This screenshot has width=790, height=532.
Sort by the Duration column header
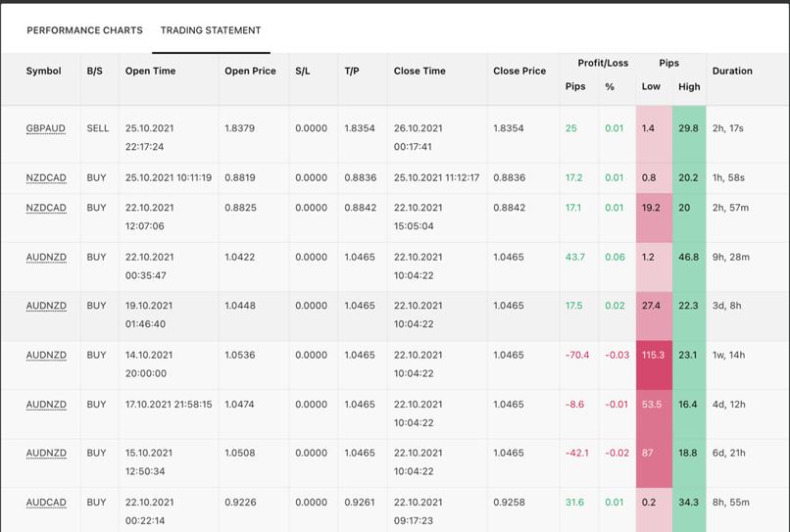click(732, 72)
